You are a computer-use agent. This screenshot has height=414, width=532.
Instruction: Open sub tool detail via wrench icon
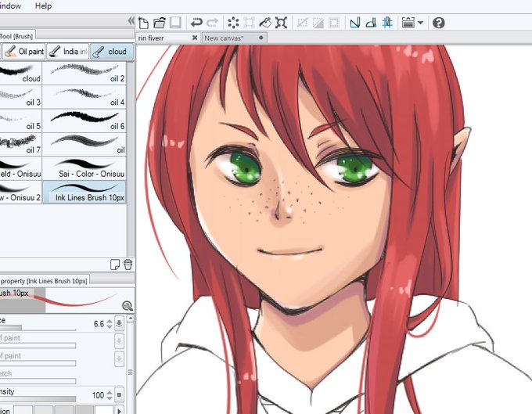coord(128,306)
